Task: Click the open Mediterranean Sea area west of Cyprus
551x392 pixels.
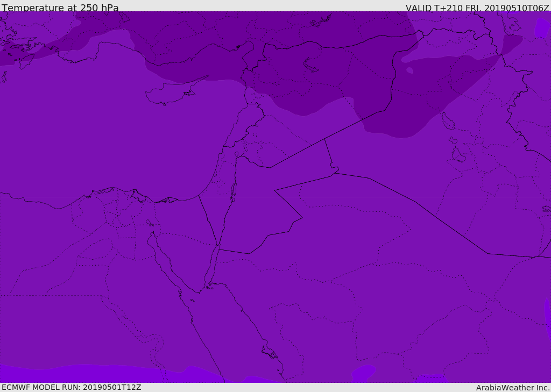Action: click(x=81, y=124)
